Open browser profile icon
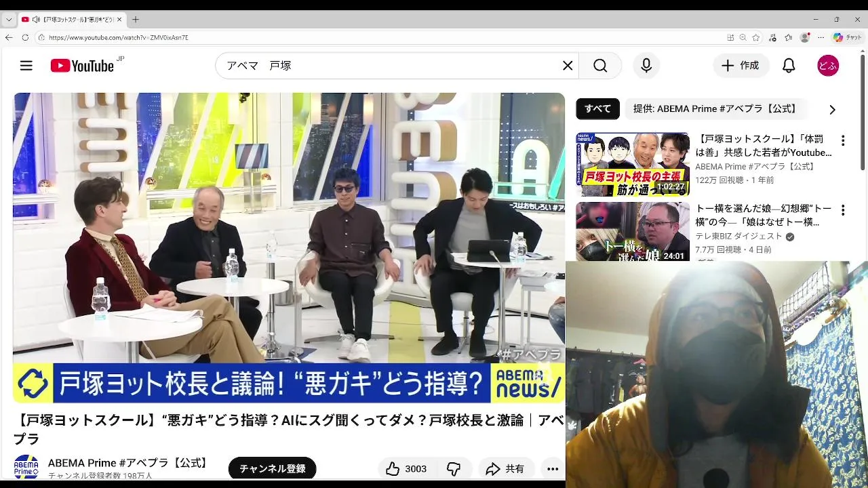This screenshot has height=488, width=868. (x=805, y=37)
